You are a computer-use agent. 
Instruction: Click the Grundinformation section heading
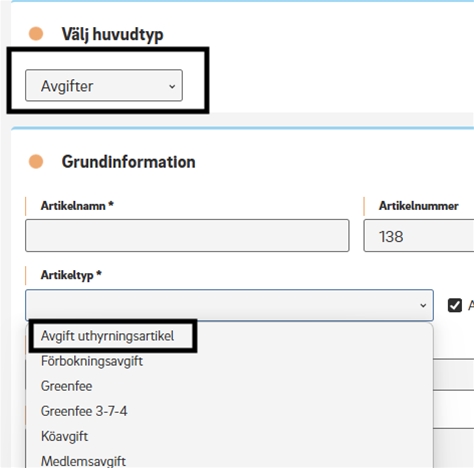point(128,162)
